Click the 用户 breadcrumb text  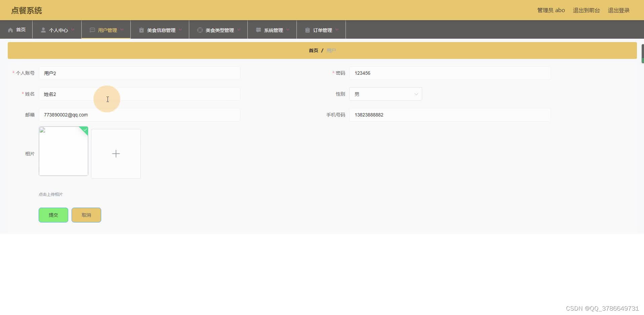(x=331, y=50)
